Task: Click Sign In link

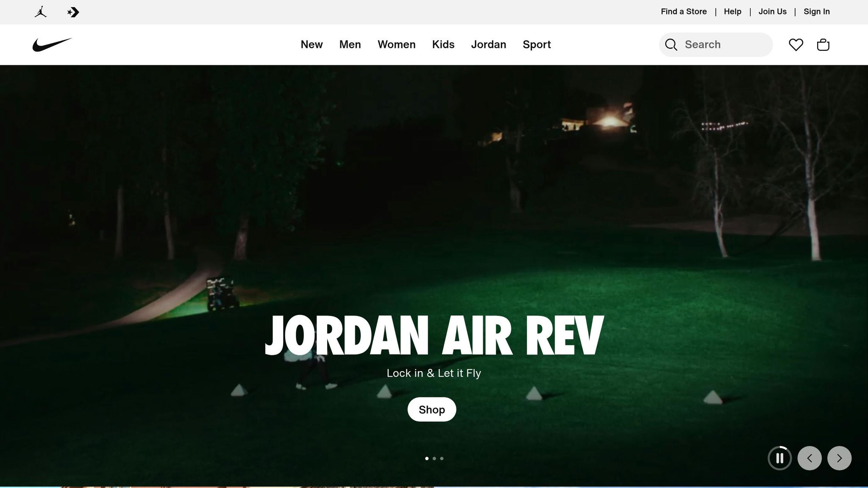Action: click(817, 11)
